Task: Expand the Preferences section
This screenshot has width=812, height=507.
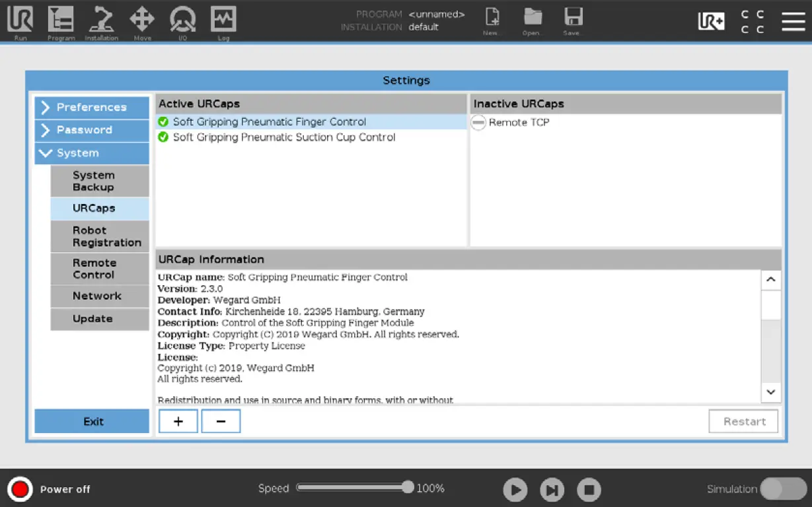Action: pyautogui.click(x=92, y=108)
